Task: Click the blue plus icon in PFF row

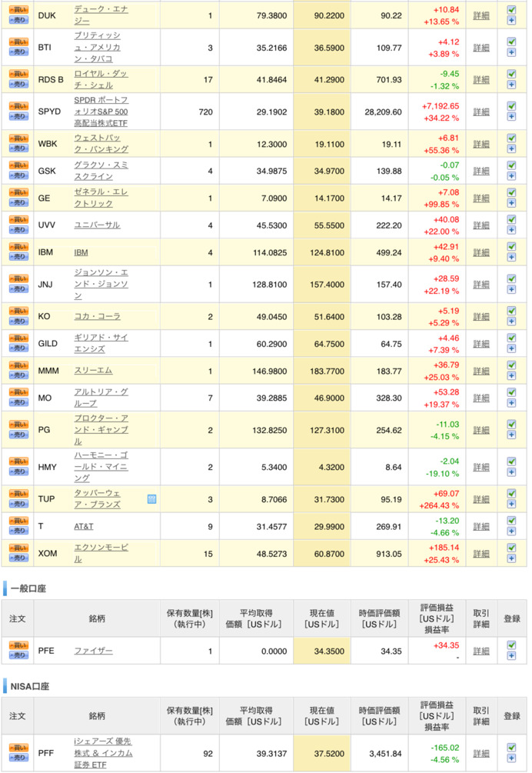Action: (511, 758)
